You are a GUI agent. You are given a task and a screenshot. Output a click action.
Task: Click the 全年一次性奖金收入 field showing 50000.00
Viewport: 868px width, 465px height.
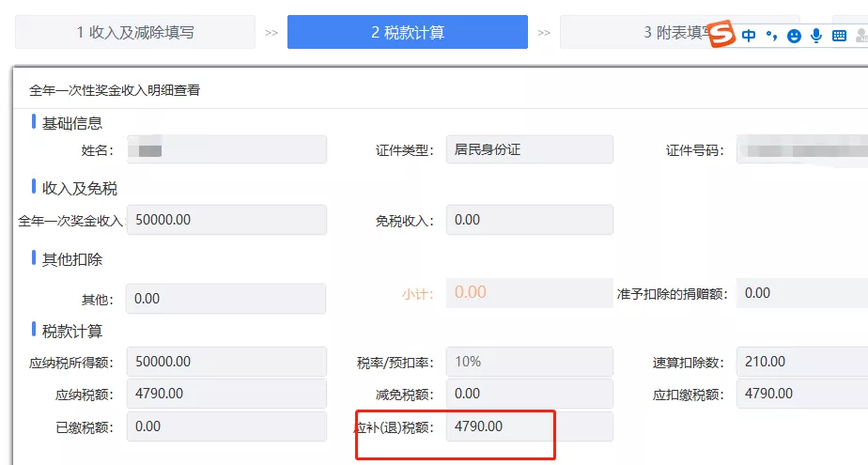(226, 220)
